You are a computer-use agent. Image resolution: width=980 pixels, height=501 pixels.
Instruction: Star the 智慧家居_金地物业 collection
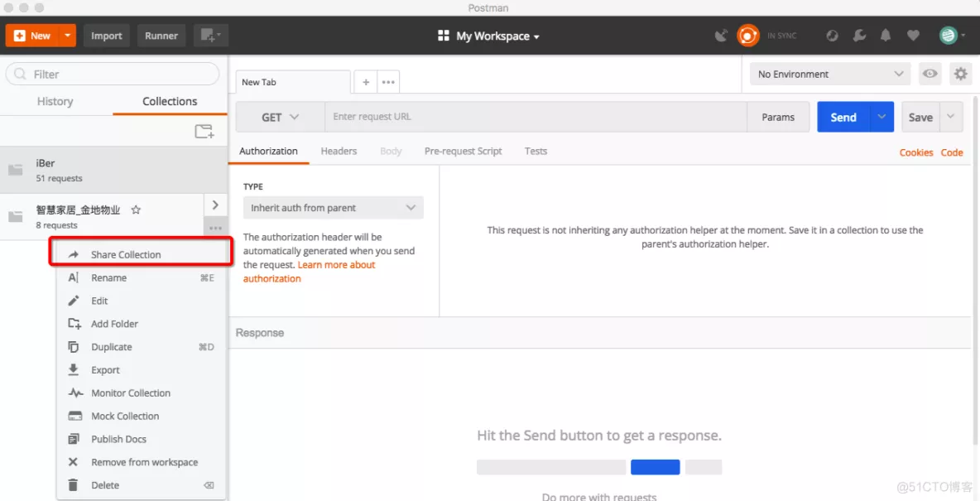[x=136, y=210]
